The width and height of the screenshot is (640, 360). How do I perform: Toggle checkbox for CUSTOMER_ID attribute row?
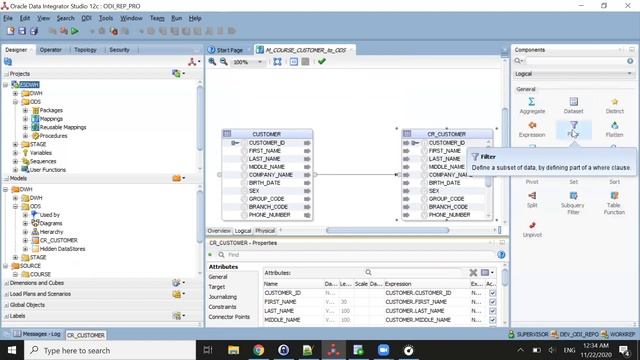tap(492, 293)
